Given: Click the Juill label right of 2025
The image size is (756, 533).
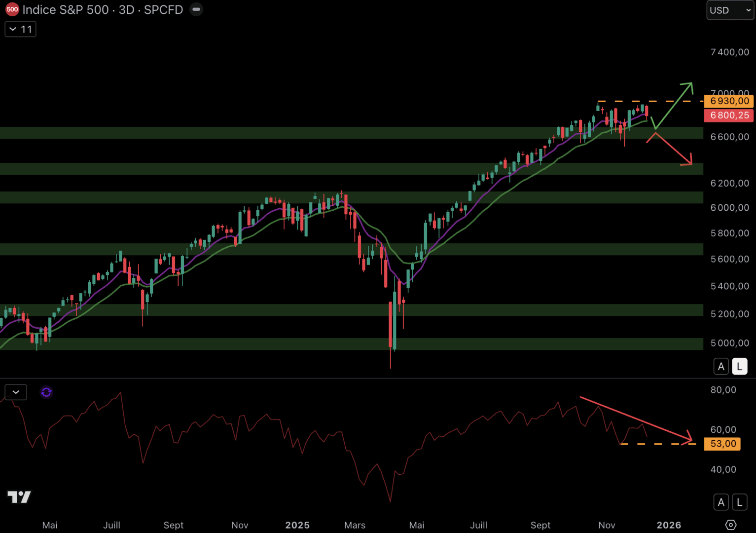Looking at the screenshot, I should click(478, 525).
